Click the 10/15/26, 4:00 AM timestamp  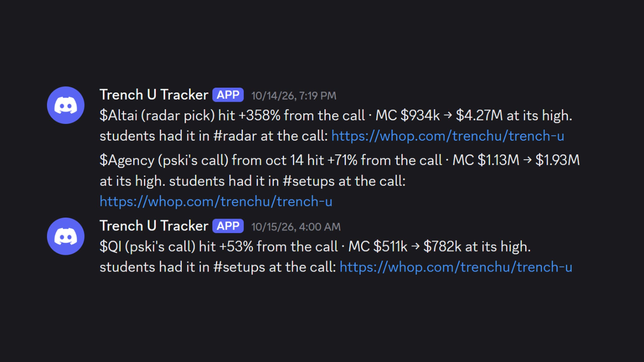click(x=296, y=227)
